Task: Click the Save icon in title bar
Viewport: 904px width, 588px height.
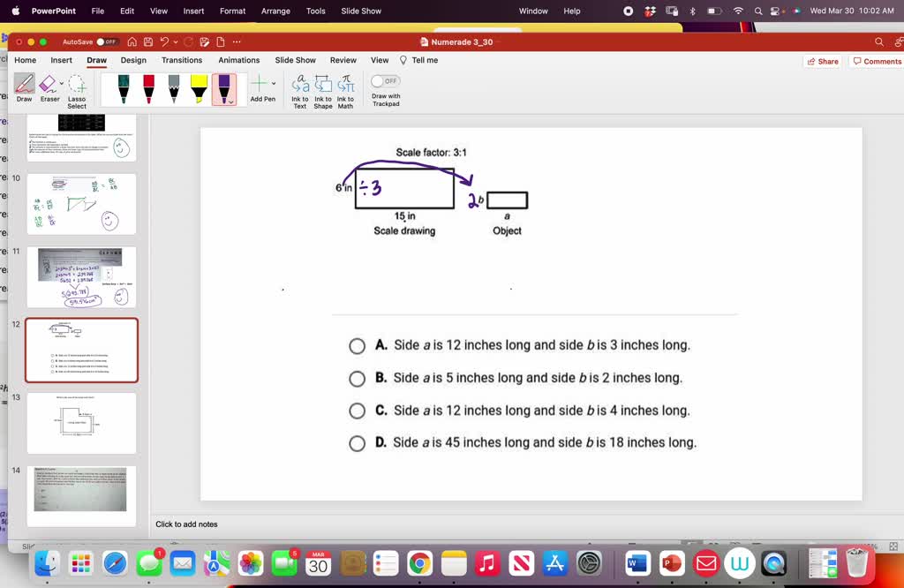Action: (x=148, y=42)
